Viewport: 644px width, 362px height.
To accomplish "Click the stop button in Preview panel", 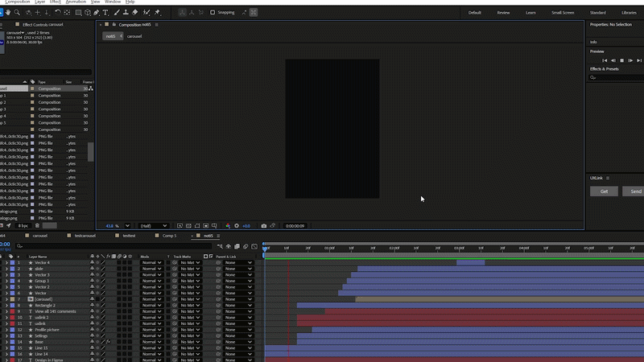I will pyautogui.click(x=621, y=60).
